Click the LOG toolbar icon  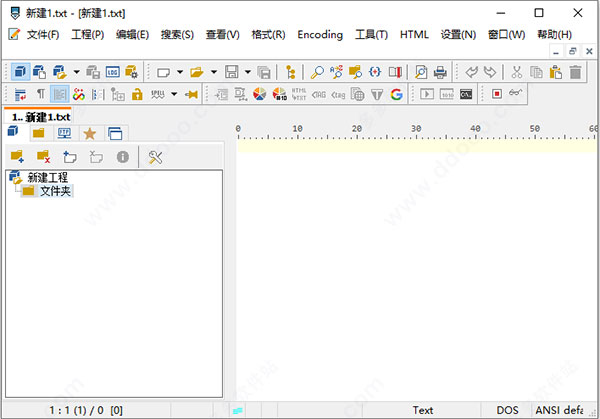point(112,72)
